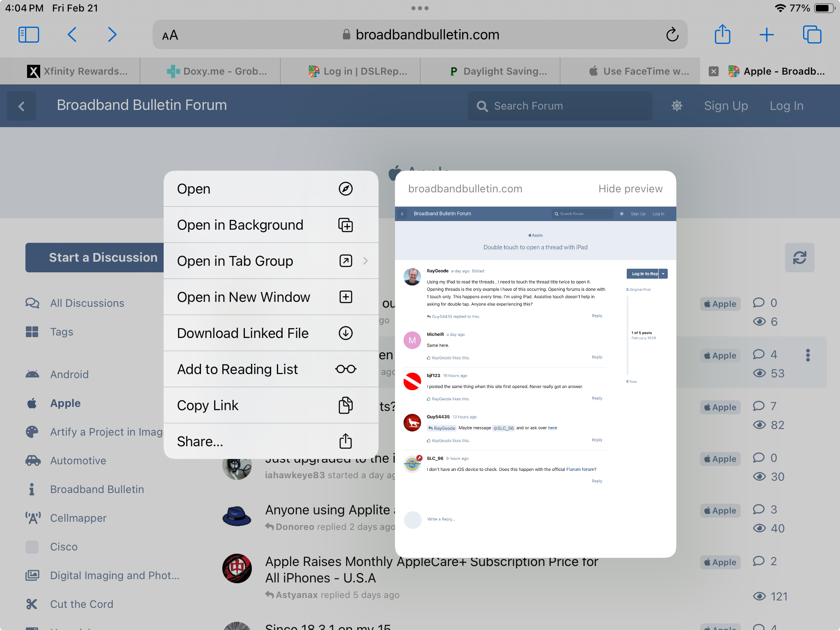Tap the reply count icon showing 7

click(758, 406)
